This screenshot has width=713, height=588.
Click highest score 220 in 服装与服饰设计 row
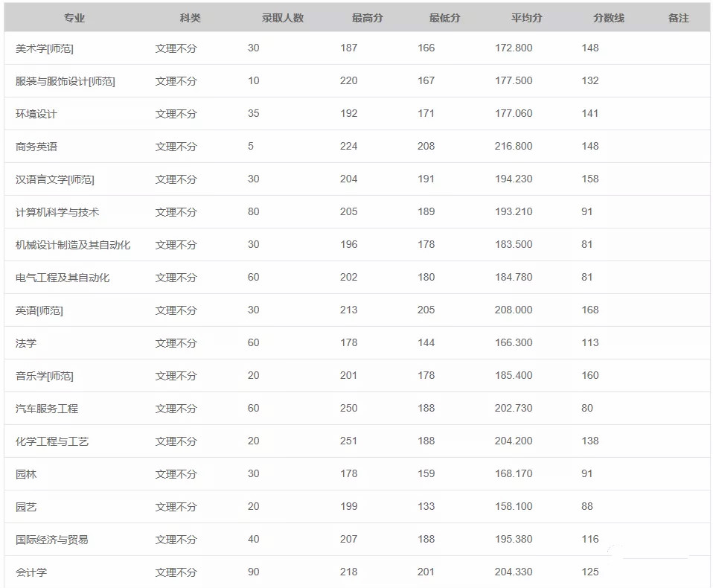(x=349, y=80)
